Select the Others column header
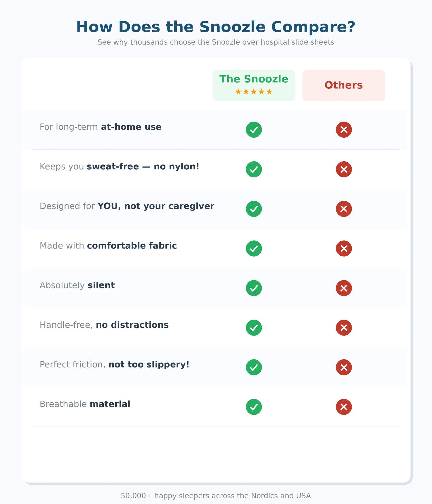 [x=344, y=85]
